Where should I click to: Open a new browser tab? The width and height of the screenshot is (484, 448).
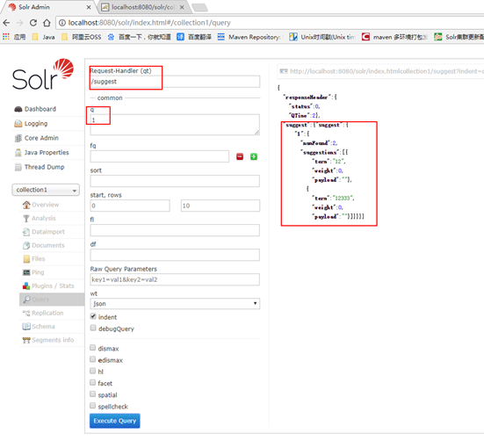(199, 7)
